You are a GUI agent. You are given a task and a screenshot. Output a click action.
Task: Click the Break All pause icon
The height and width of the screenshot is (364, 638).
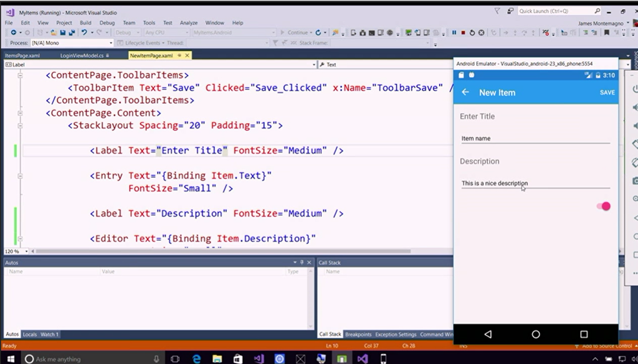454,33
